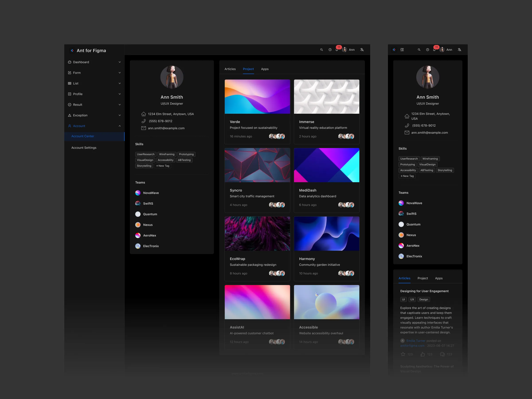Click the help question mark icon
The image size is (532, 399).
coord(330,50)
